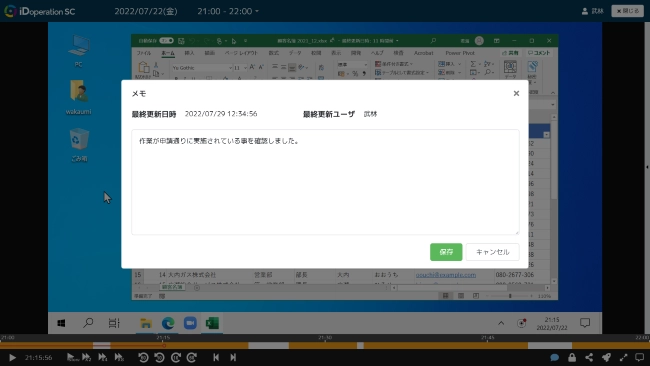Image resolution: width=650 pixels, height=366 pixels.
Task: Set playback speed to x8
Action: click(119, 357)
